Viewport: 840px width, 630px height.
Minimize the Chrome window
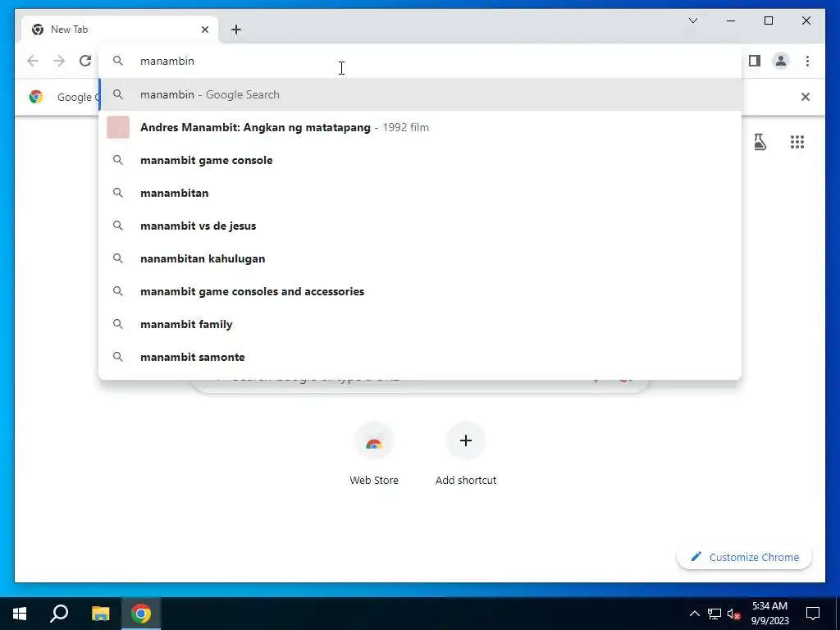731,21
